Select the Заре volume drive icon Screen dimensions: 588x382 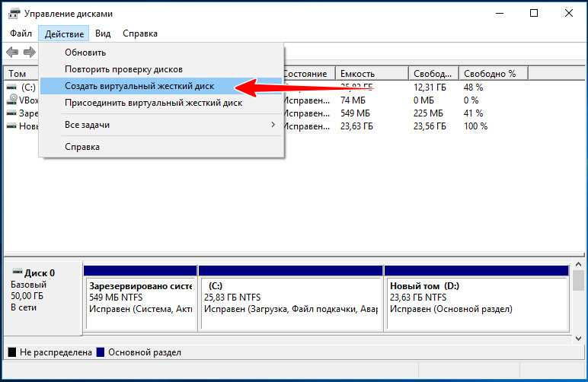(11, 113)
